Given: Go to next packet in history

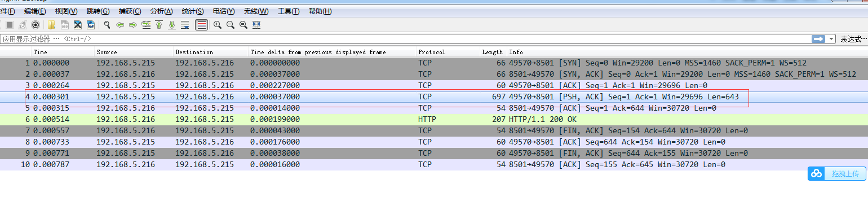Looking at the screenshot, I should point(133,25).
